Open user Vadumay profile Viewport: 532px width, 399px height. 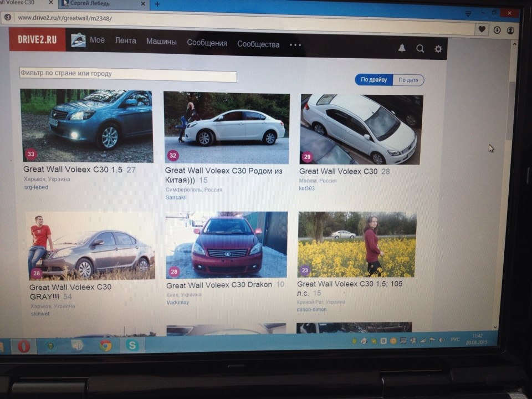(x=177, y=303)
